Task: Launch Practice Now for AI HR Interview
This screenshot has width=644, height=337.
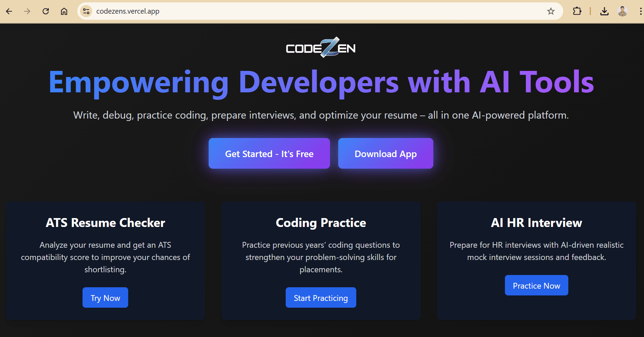Action: [536, 286]
